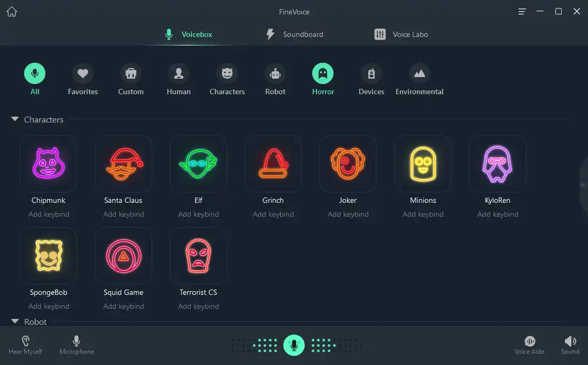Toggle Hear Myself

(x=25, y=345)
